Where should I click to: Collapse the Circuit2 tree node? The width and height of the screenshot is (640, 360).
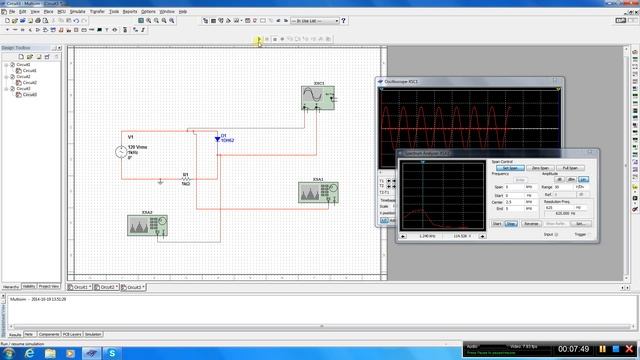tap(6, 77)
